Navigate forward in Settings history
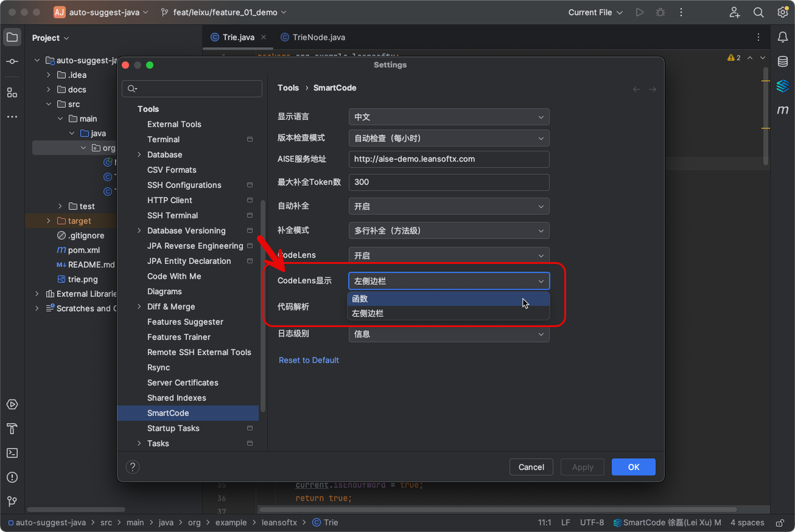The width and height of the screenshot is (795, 532). pyautogui.click(x=652, y=89)
